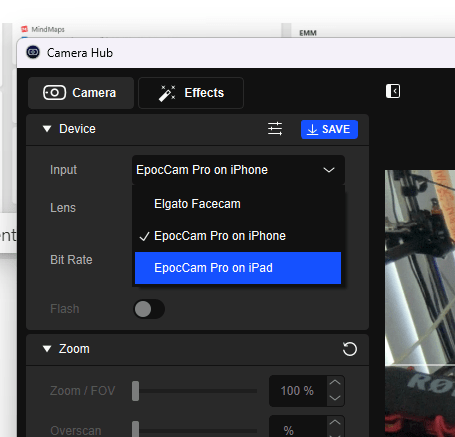This screenshot has width=455, height=437.
Task: Click the camera icon in Camera tab
Action: [x=54, y=93]
